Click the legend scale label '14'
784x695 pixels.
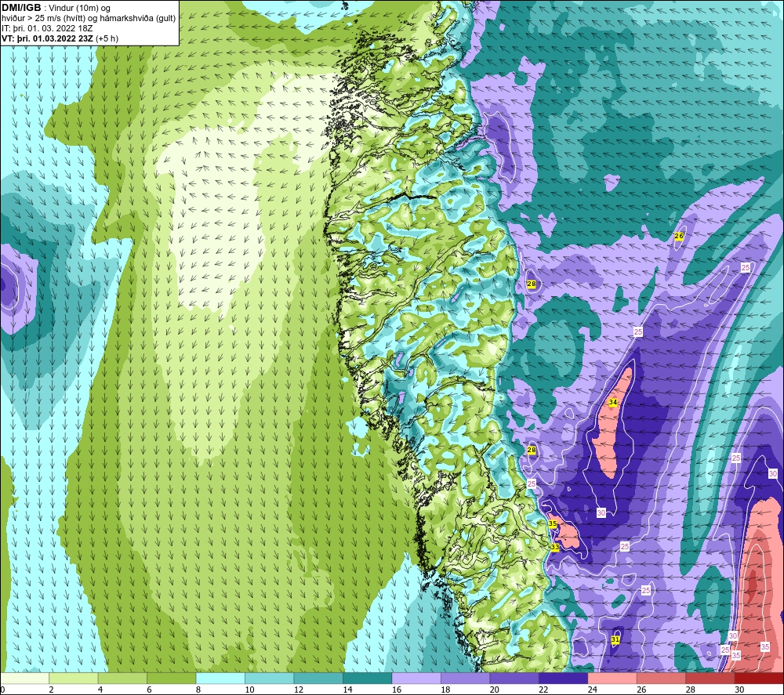[347, 690]
